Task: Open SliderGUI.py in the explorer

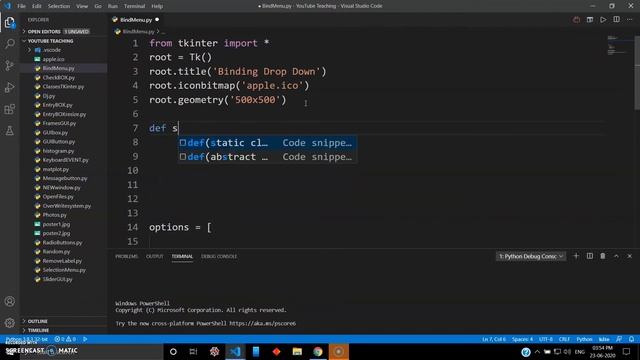Action: click(x=57, y=279)
